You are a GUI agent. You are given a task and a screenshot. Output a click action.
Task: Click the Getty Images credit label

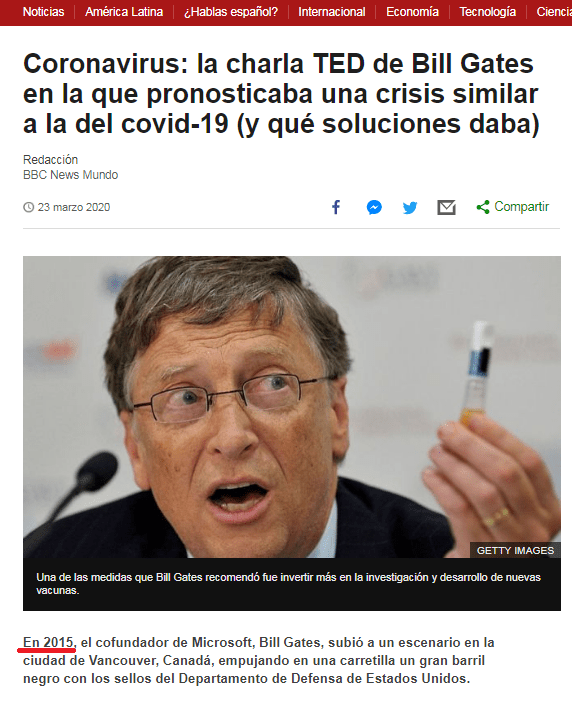tap(515, 550)
